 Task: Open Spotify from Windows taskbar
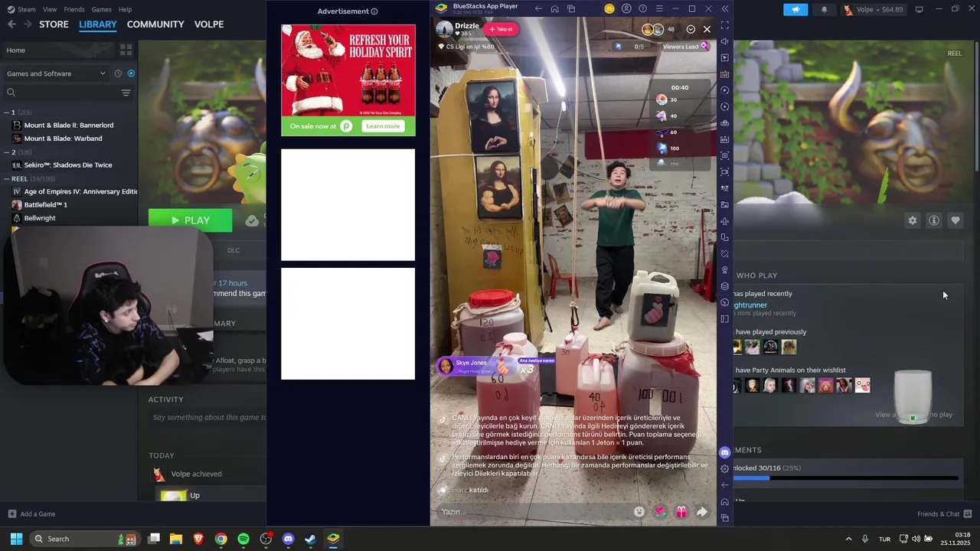pyautogui.click(x=243, y=539)
